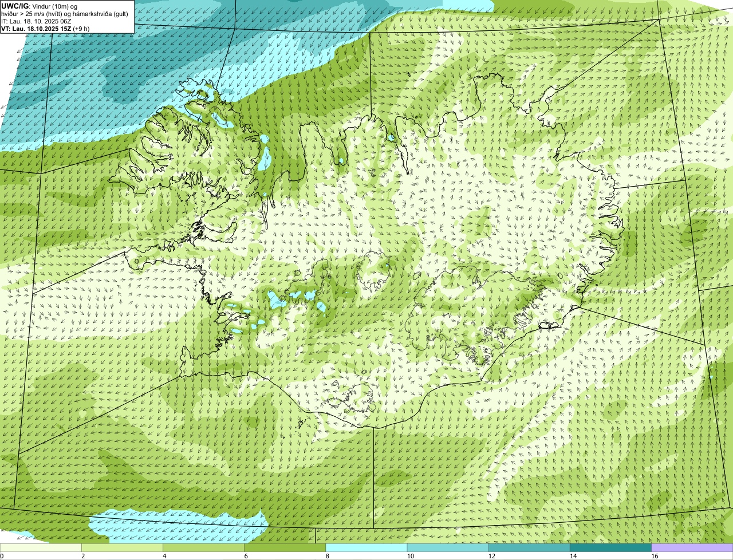Viewport: 733px width, 560px height.
Task: Click the "UWC/IG: Vindur (10m) og" title line
Action: pyautogui.click(x=40, y=6)
